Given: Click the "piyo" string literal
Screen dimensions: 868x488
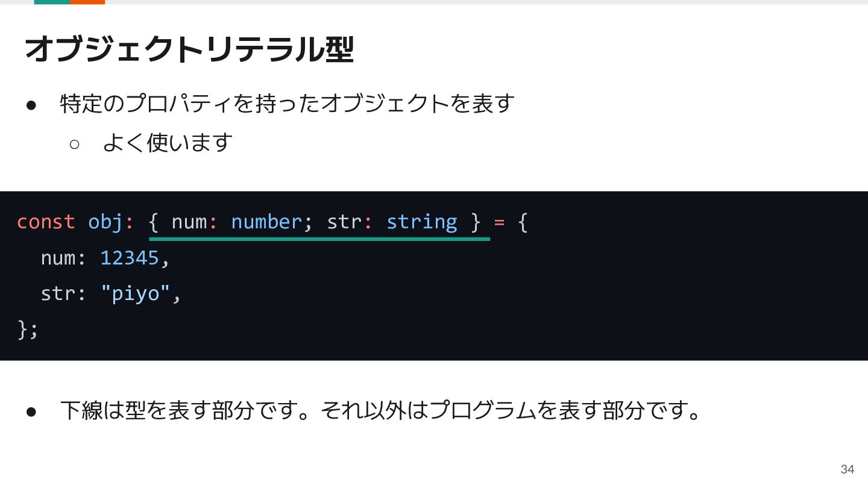Looking at the screenshot, I should [x=136, y=294].
